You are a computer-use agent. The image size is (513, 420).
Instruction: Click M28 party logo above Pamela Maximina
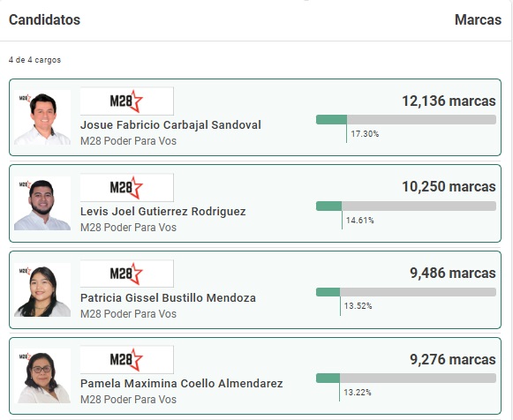pos(126,359)
